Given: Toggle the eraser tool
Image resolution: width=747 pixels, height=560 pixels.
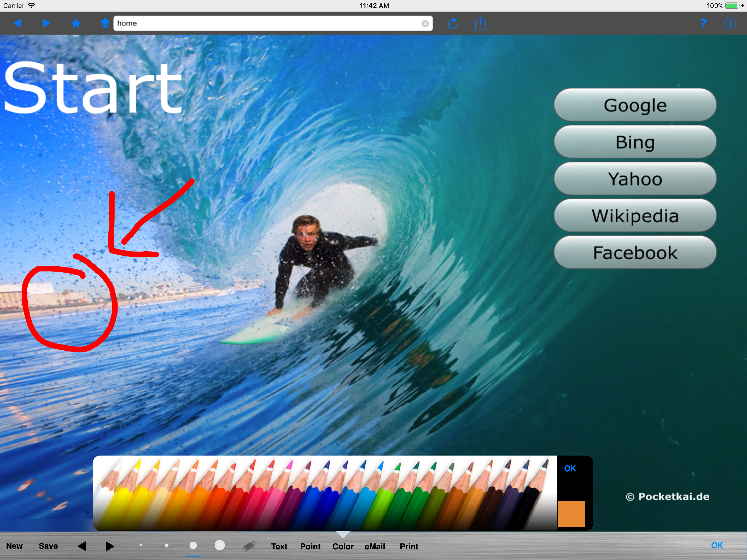Looking at the screenshot, I should coord(250,546).
